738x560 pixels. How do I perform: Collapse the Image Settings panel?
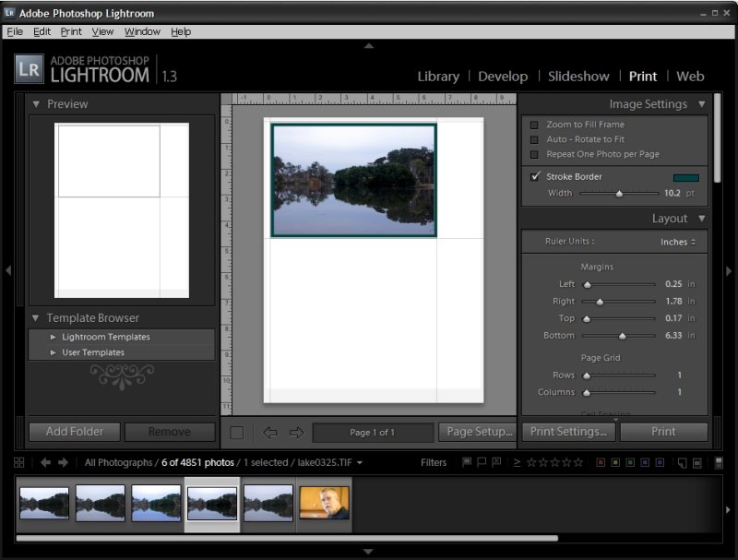pyautogui.click(x=702, y=104)
